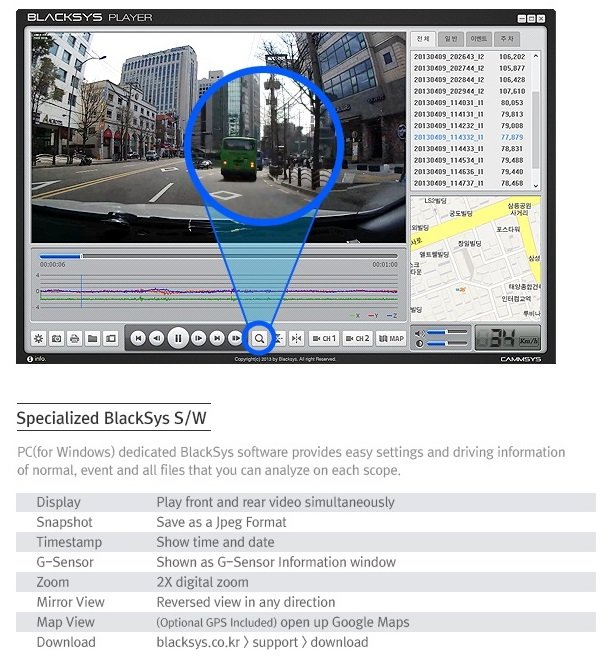
Task: Click the Km/h speed display
Action: click(x=508, y=338)
